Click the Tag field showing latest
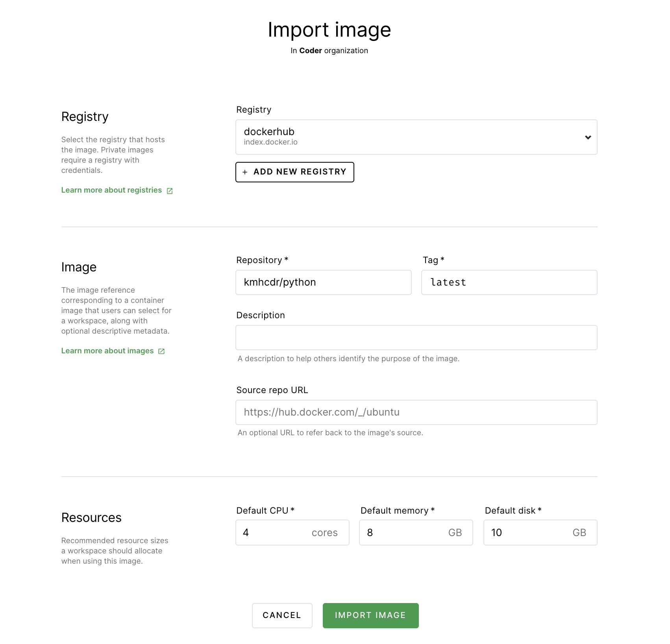 pos(509,282)
